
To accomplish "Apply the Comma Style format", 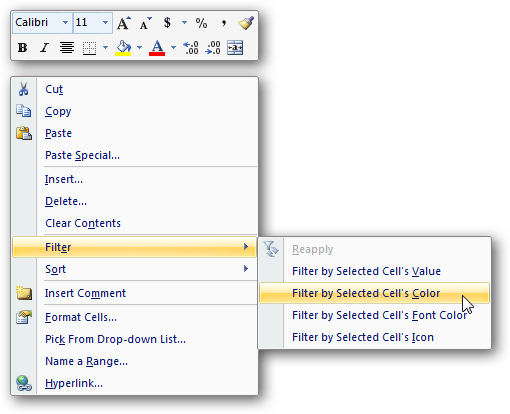I will (224, 23).
